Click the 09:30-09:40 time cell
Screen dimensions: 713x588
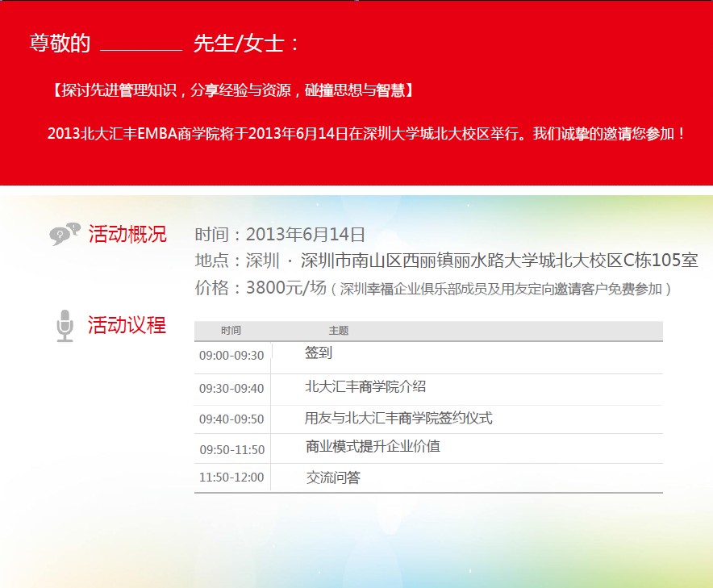[232, 389]
